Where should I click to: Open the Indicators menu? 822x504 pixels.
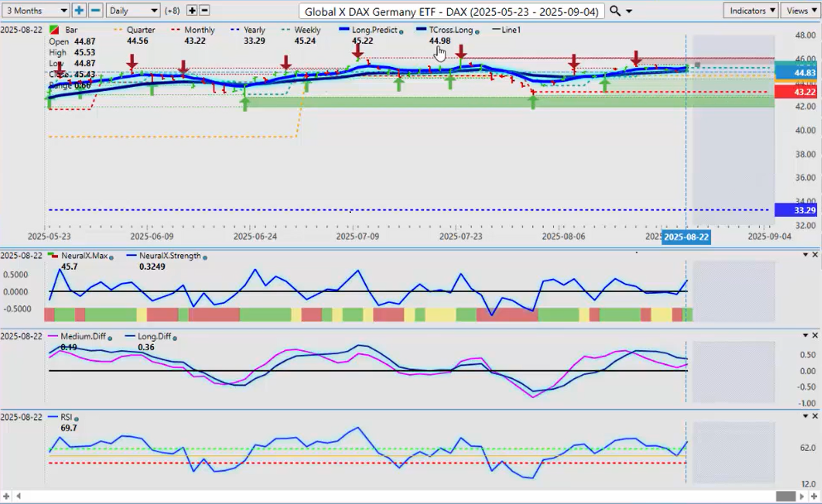click(750, 11)
